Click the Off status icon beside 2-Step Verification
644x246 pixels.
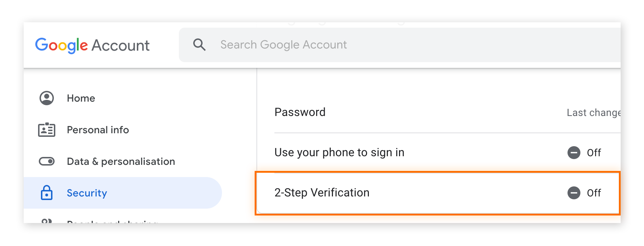(x=574, y=193)
